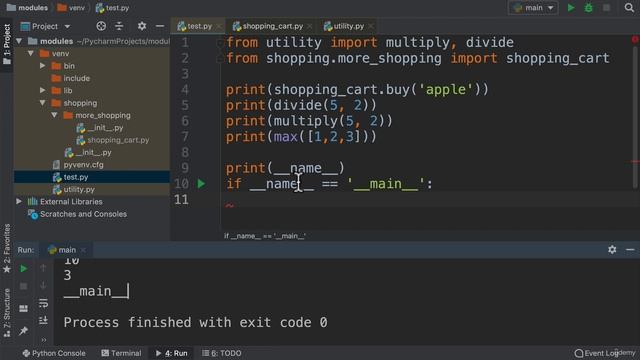Expand the lib folder
640x360 pixels.
point(42,90)
